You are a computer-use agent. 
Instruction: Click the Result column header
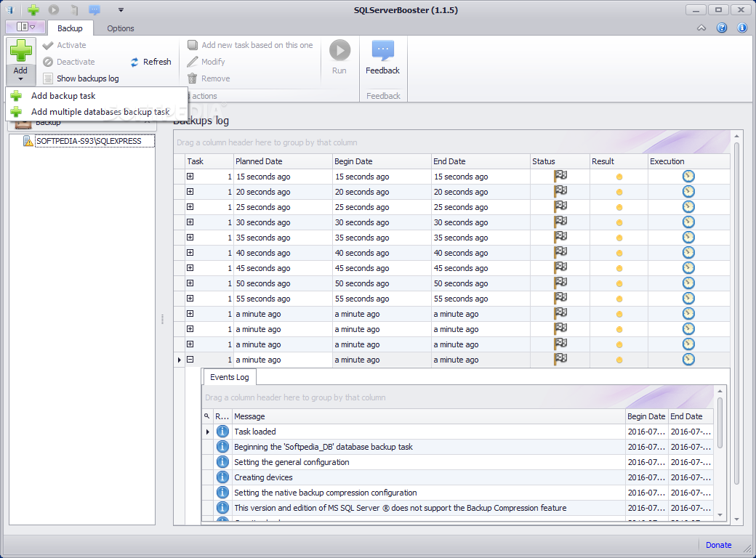click(619, 161)
